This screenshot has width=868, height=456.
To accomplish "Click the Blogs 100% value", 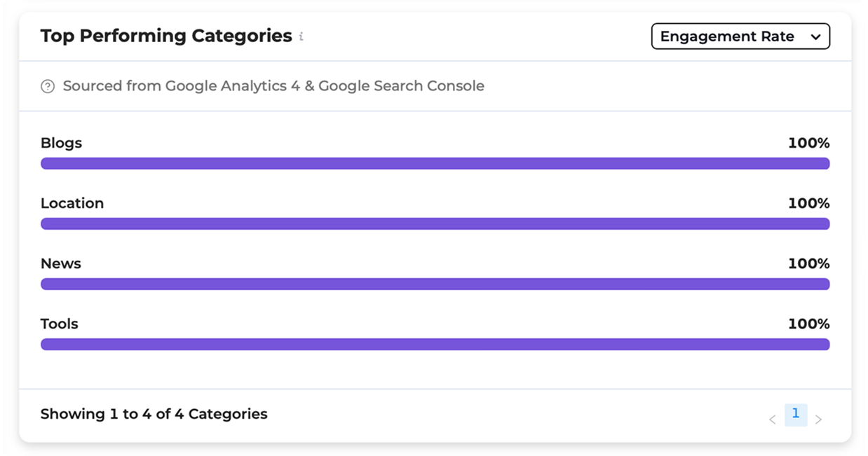I will tap(808, 143).
